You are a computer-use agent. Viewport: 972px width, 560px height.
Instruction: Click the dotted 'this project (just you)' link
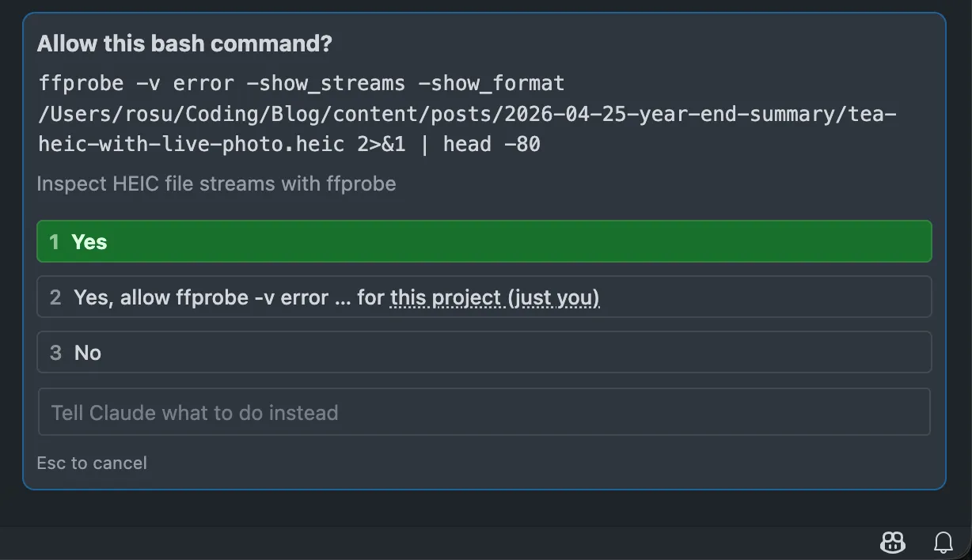tap(495, 297)
